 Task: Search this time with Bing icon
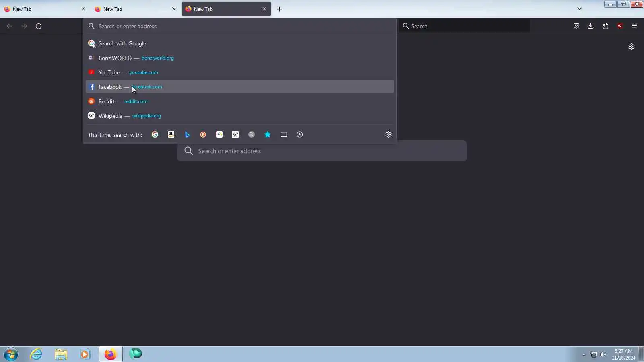[x=187, y=134]
